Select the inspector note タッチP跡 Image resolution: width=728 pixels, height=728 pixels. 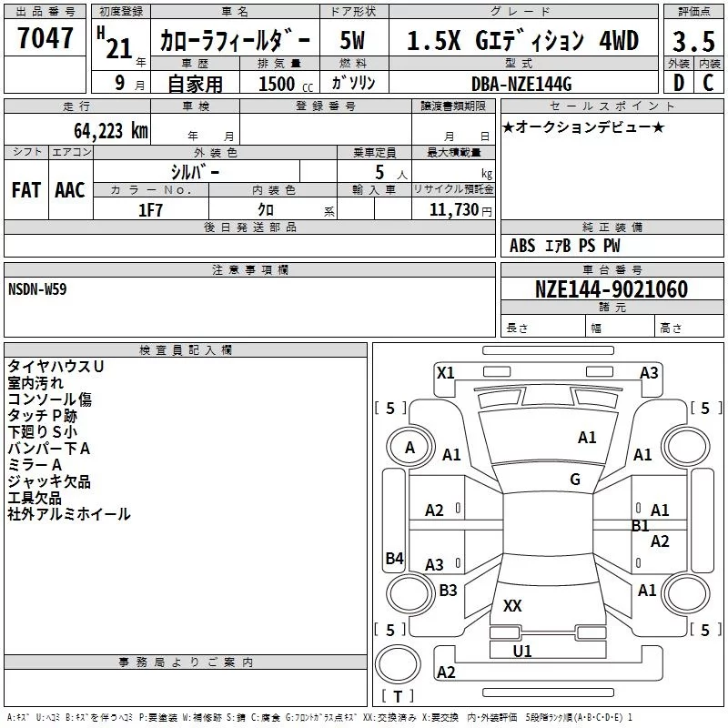tap(42, 416)
